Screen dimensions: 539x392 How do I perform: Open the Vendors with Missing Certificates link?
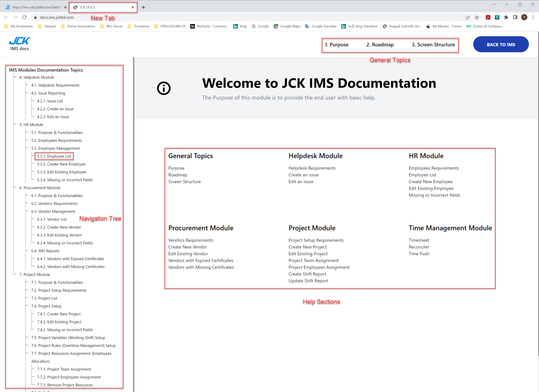[x=201, y=267]
